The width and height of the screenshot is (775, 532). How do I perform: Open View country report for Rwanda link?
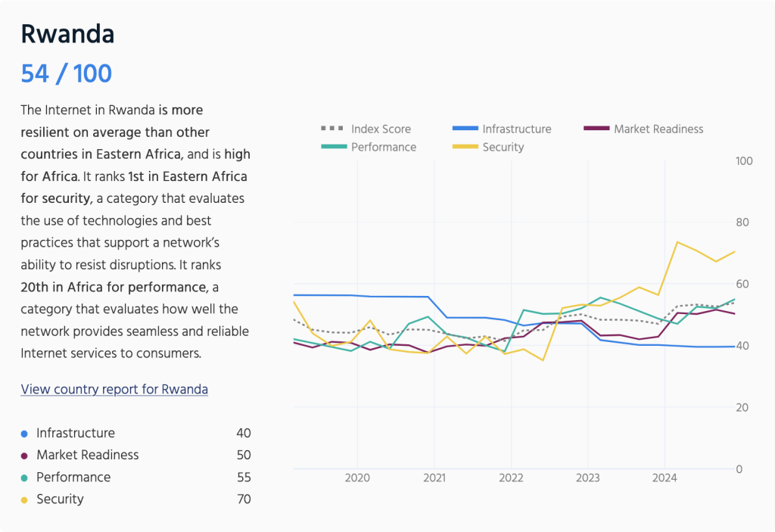click(114, 389)
